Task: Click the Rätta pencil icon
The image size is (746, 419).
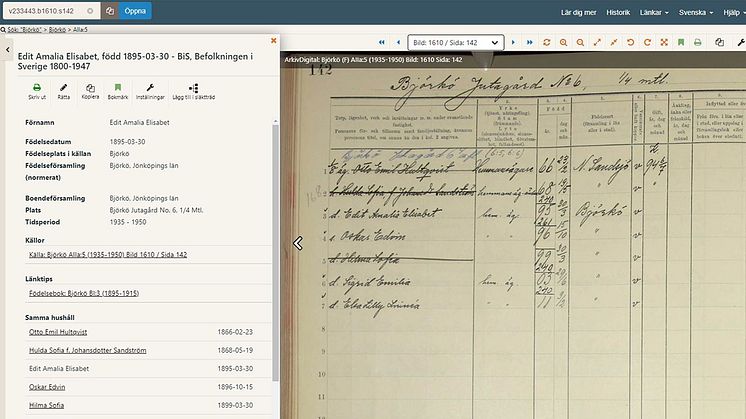Action: click(63, 88)
